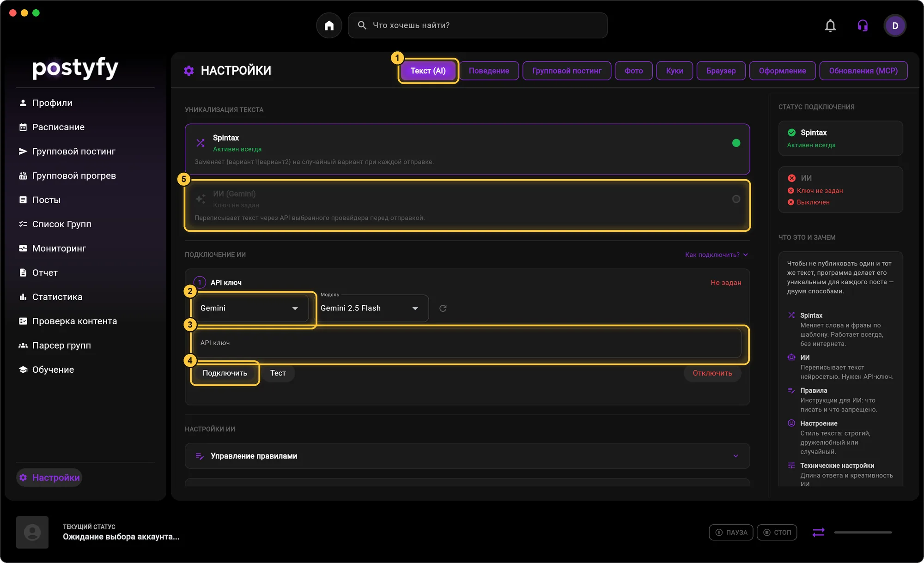Screen dimensions: 924x563
Task: Switch to the Обновления (MCP) tab
Action: pyautogui.click(x=863, y=71)
